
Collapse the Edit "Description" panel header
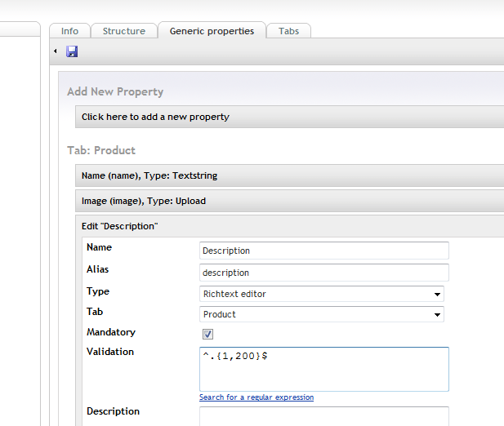[x=290, y=226]
